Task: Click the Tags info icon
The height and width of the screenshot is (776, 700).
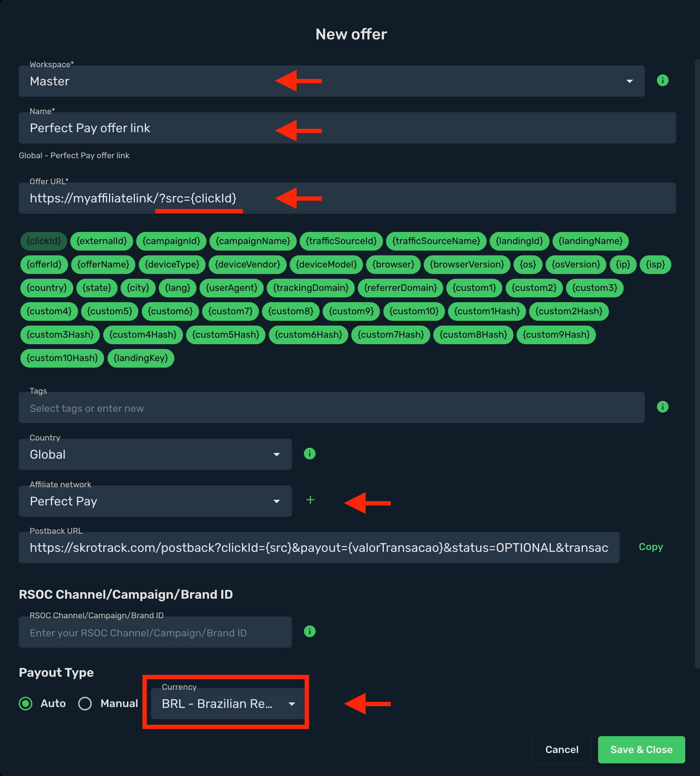Action: (662, 407)
